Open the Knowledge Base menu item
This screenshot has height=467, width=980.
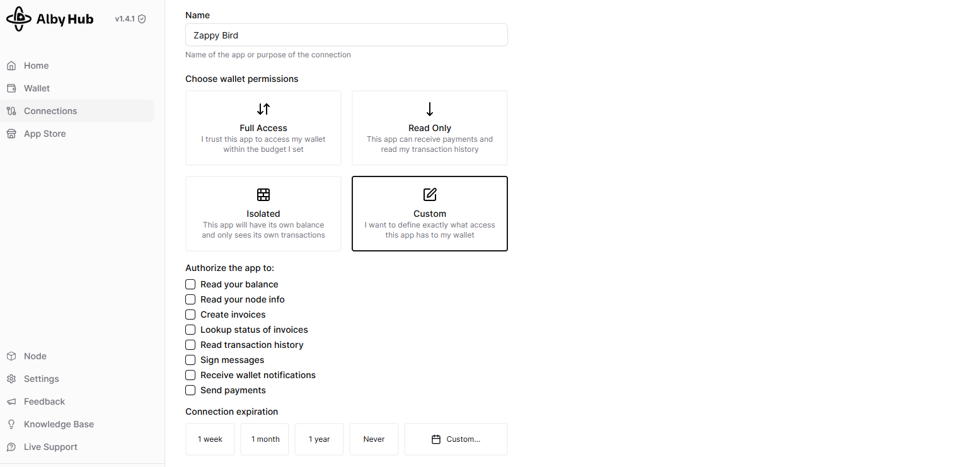coord(59,424)
